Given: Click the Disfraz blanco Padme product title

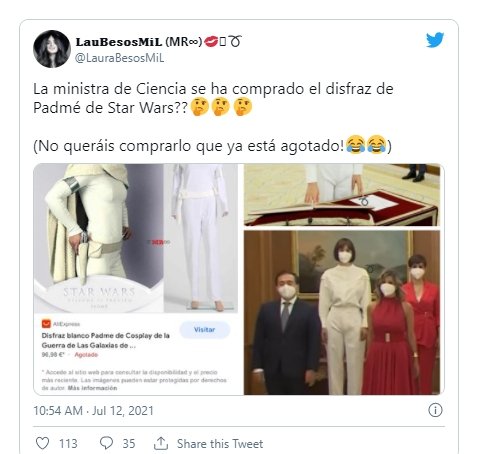Looking at the screenshot, I should click(x=106, y=340).
